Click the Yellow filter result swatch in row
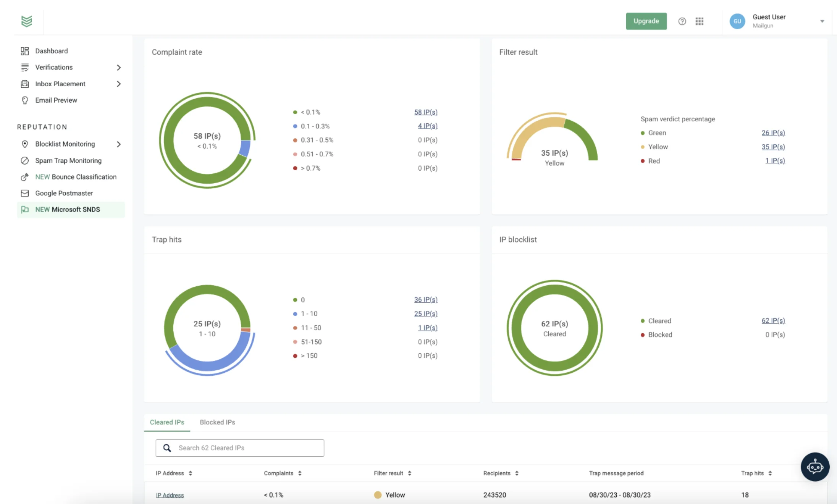This screenshot has height=504, width=837. coord(378,495)
